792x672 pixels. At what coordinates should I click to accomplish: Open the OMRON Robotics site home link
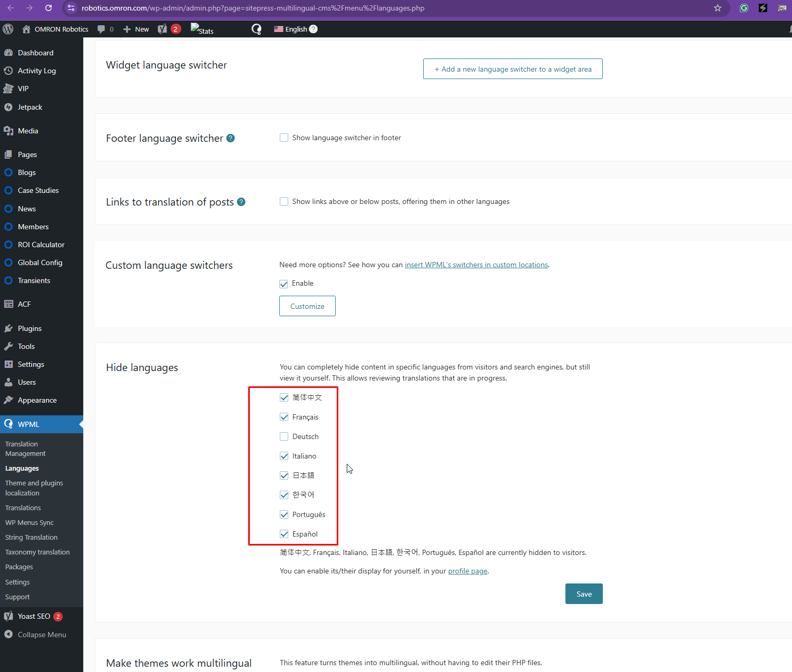(x=55, y=29)
